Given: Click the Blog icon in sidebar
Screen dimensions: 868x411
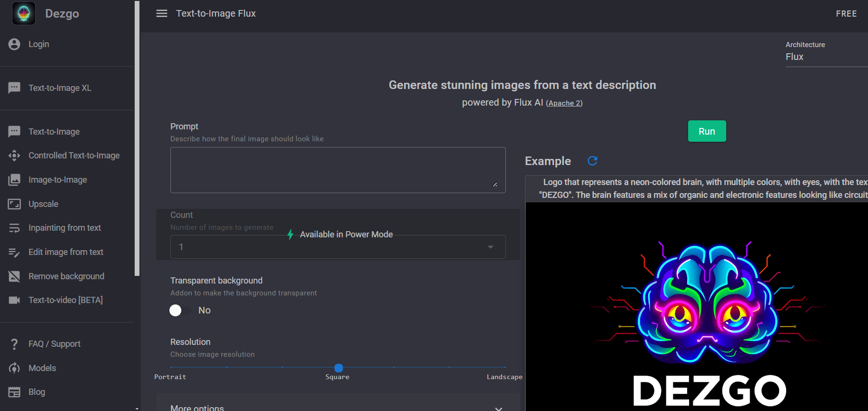Looking at the screenshot, I should [14, 392].
